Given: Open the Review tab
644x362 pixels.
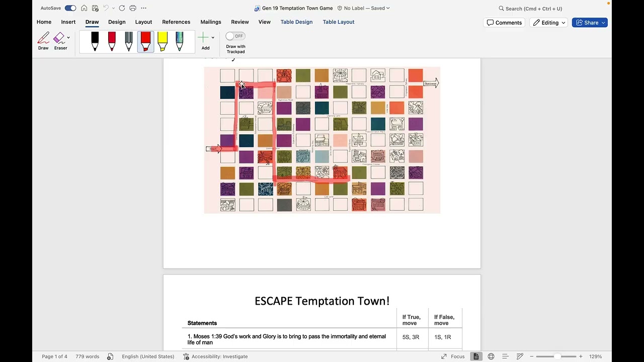Looking at the screenshot, I should (x=240, y=22).
